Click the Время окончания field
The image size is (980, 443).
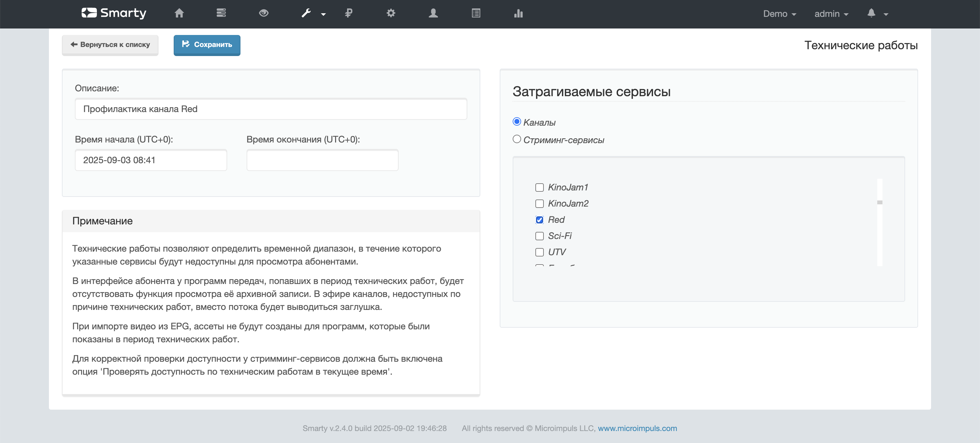322,160
